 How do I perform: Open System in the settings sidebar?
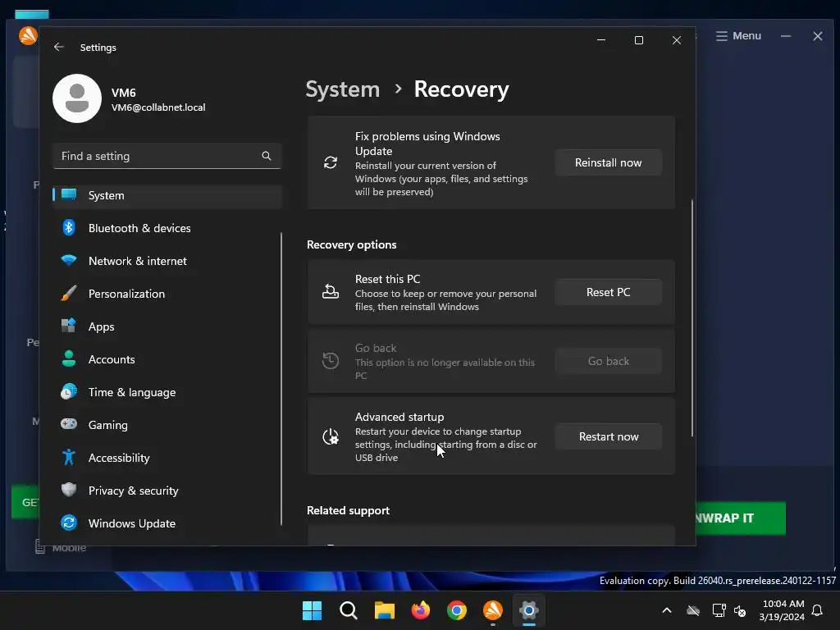tap(167, 195)
